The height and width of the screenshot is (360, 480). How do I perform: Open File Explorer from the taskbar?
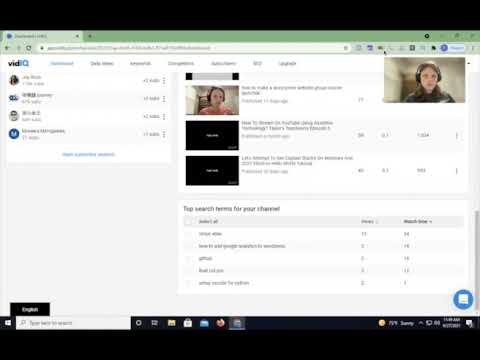click(172, 323)
